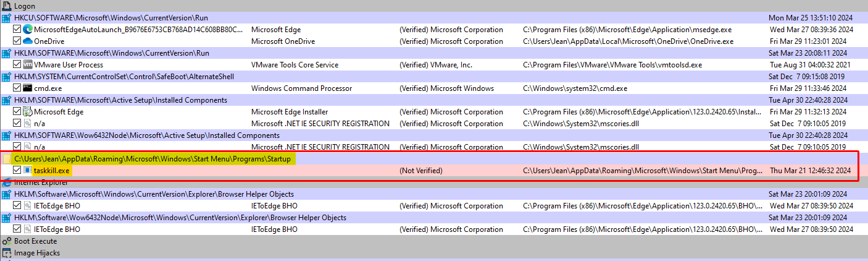Viewport: 868px width, 261px height.
Task: Click registry icon beside Wow6432Node Browser Helper Objects key
Action: (x=6, y=217)
